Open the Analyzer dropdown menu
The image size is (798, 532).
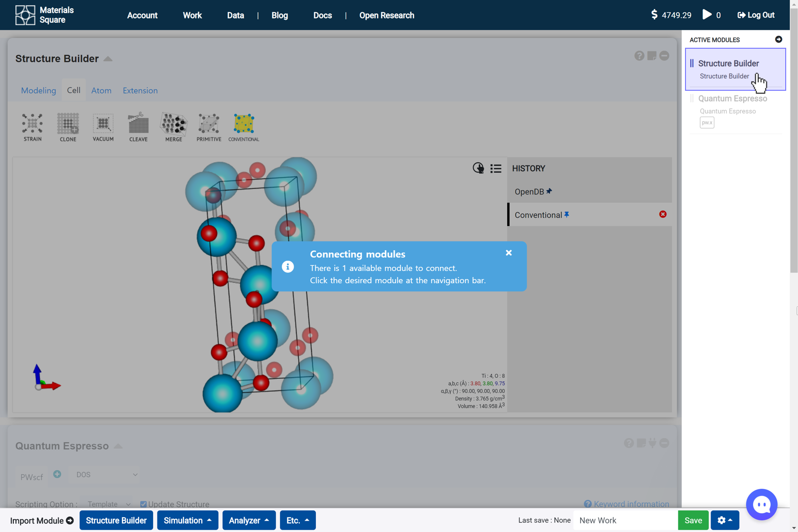(x=249, y=520)
